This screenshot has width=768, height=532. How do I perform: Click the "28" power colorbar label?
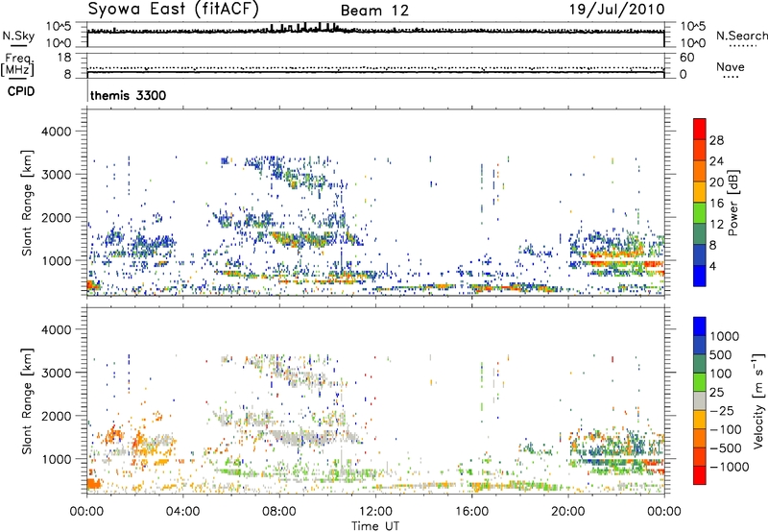[x=716, y=140]
